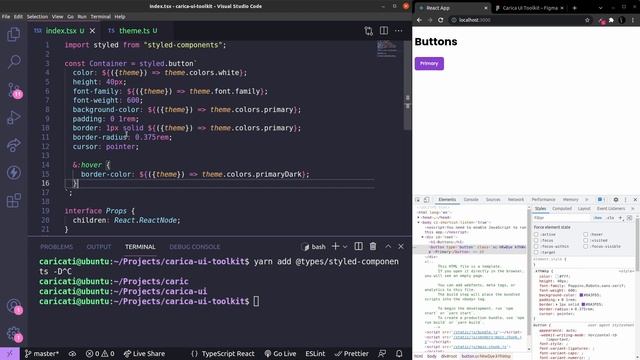Open DevTools settings gear
The height and width of the screenshot is (360, 640).
pyautogui.click(x=616, y=200)
